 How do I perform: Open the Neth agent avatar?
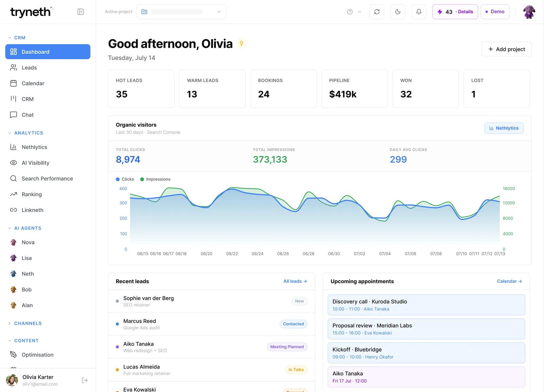(x=14, y=274)
